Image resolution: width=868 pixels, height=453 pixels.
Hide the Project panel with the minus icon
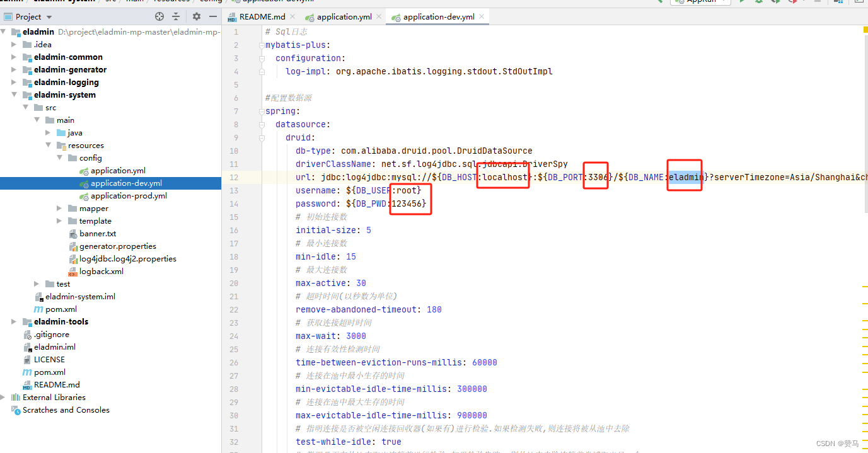pos(212,17)
